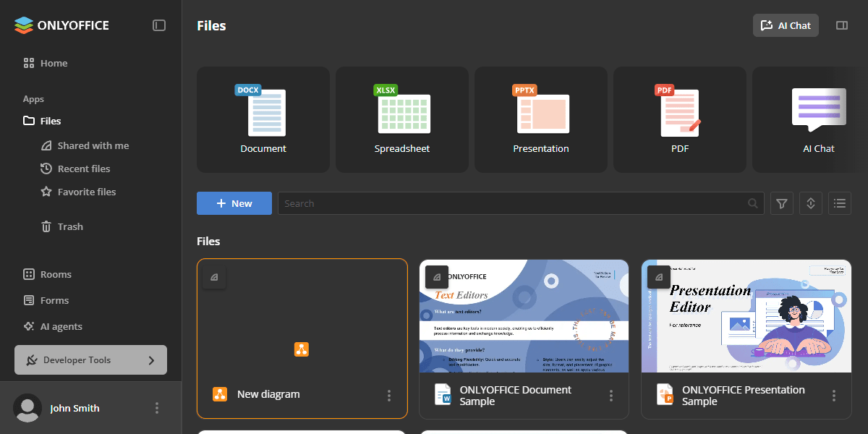
Task: Go to Home in sidebar
Action: [45, 63]
